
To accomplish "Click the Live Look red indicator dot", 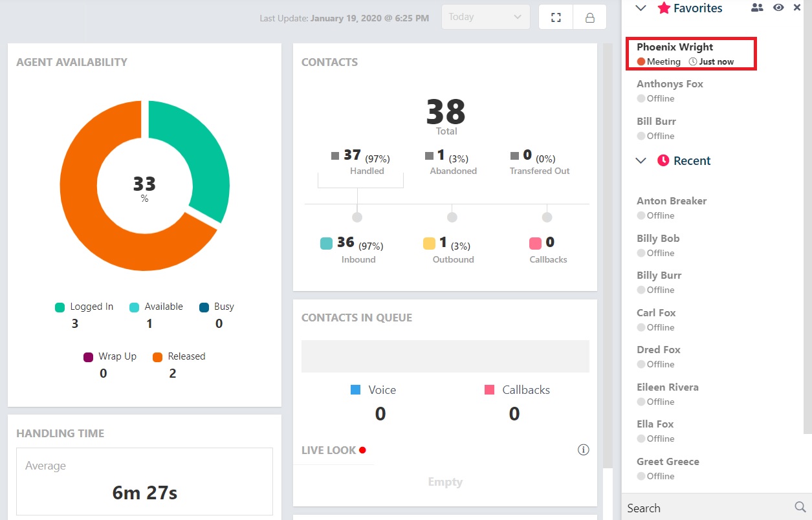I will click(x=362, y=450).
